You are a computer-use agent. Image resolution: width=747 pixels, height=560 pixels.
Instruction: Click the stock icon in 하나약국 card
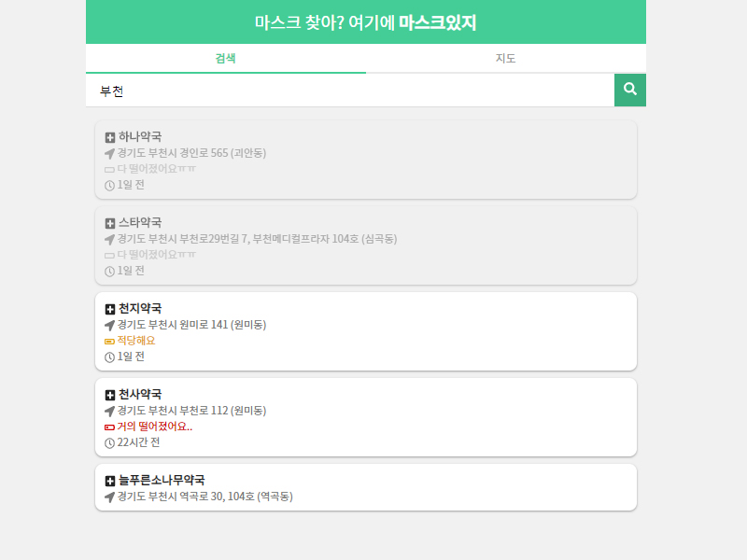(109, 170)
